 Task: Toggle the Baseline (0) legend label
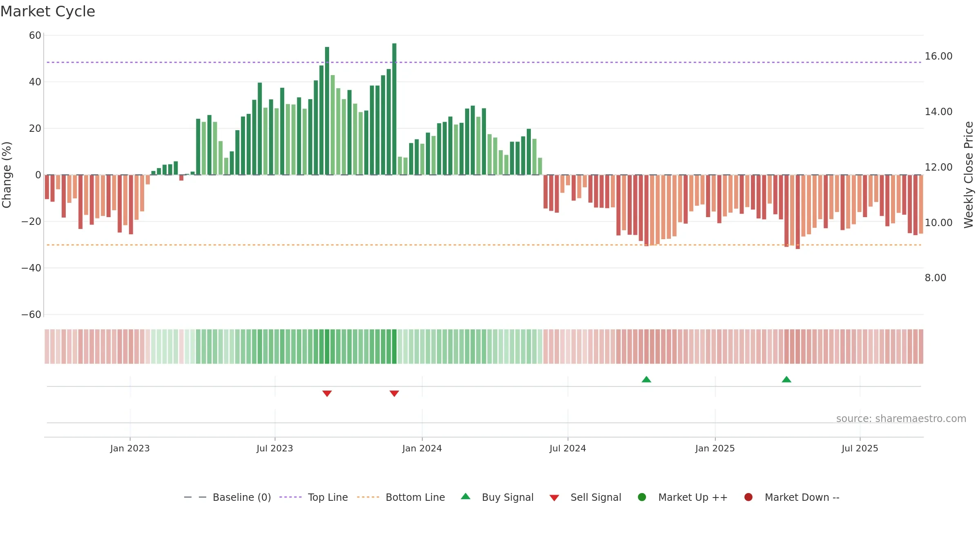pyautogui.click(x=242, y=497)
